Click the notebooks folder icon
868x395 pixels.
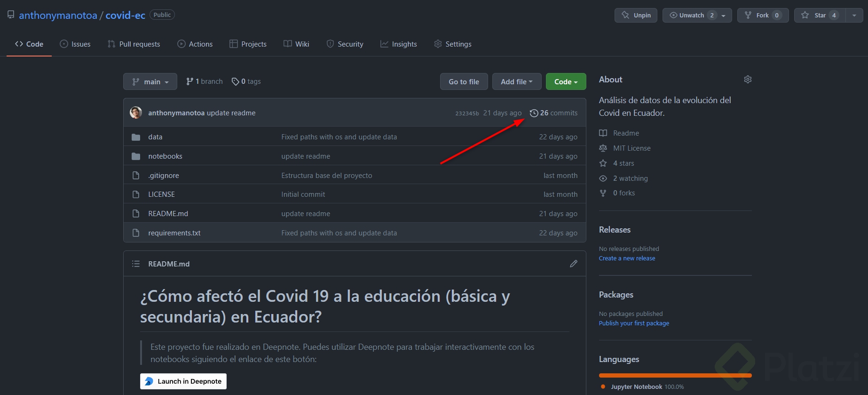[136, 156]
